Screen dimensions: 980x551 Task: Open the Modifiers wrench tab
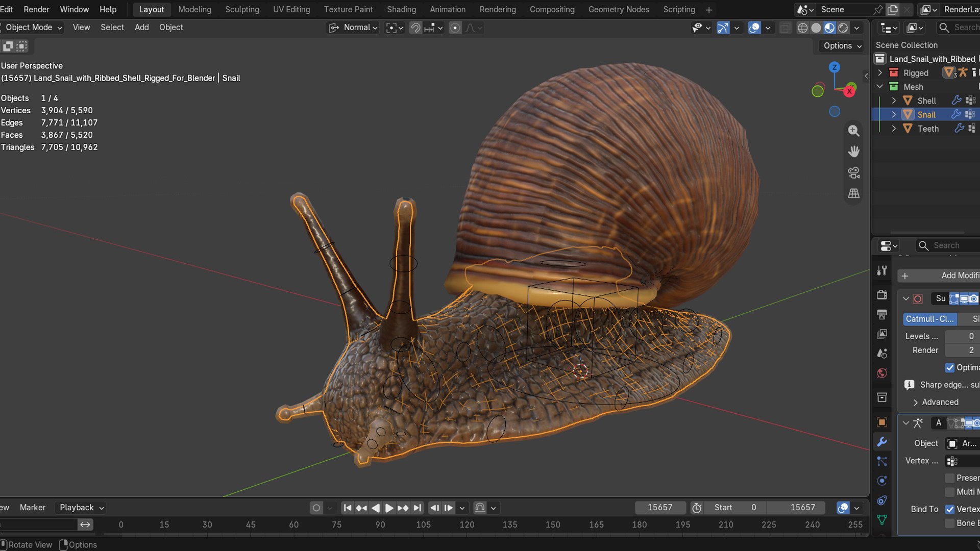pyautogui.click(x=882, y=442)
